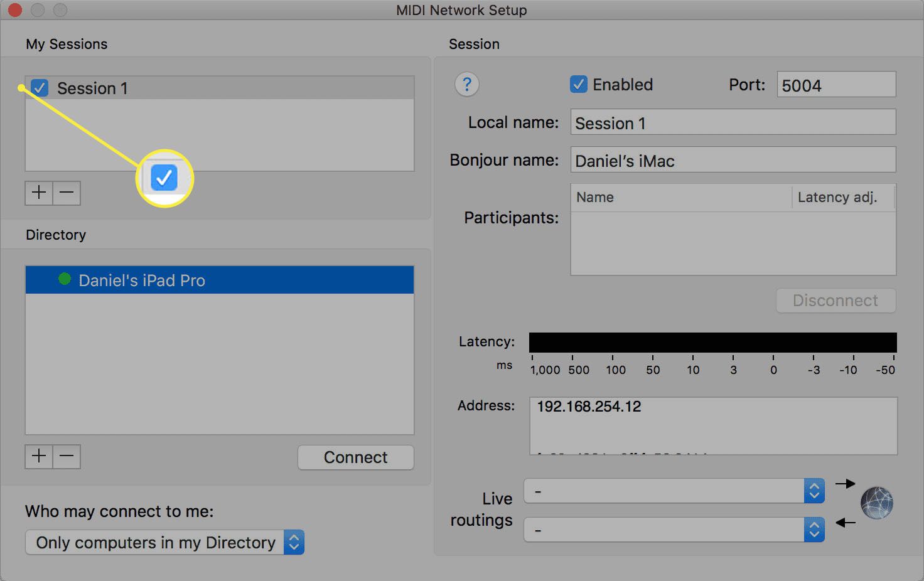Open the outgoing live routing dropdown

[x=674, y=491]
